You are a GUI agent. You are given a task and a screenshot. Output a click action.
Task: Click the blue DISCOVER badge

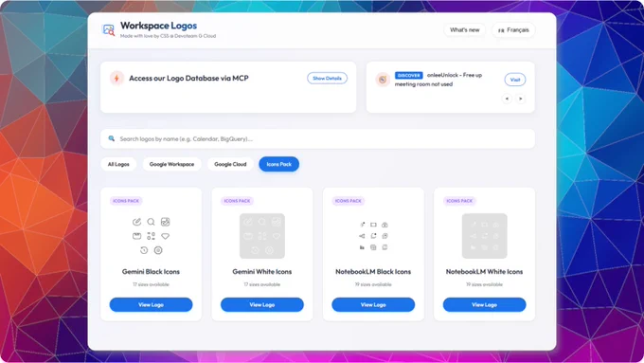[409, 75]
